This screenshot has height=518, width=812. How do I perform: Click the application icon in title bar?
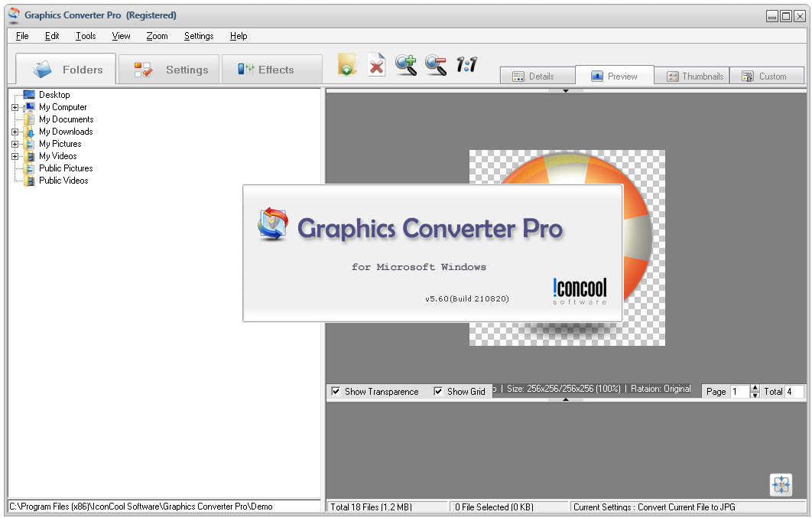tap(15, 15)
